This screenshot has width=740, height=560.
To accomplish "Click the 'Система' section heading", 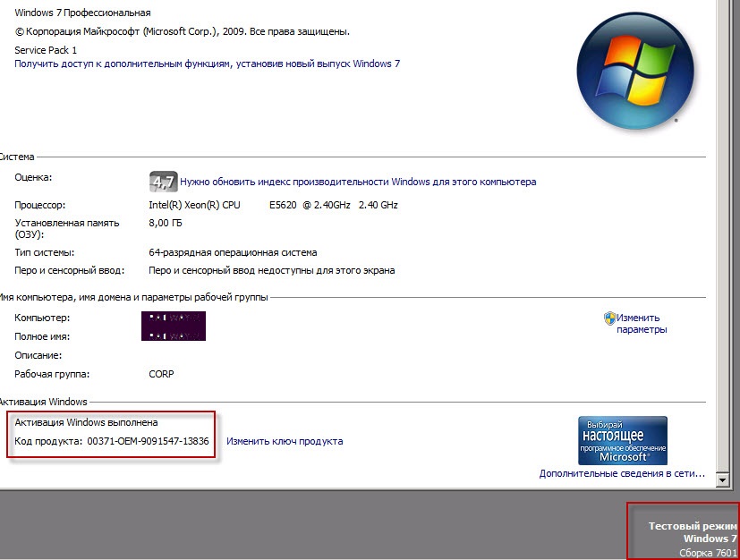I will pyautogui.click(x=17, y=157).
